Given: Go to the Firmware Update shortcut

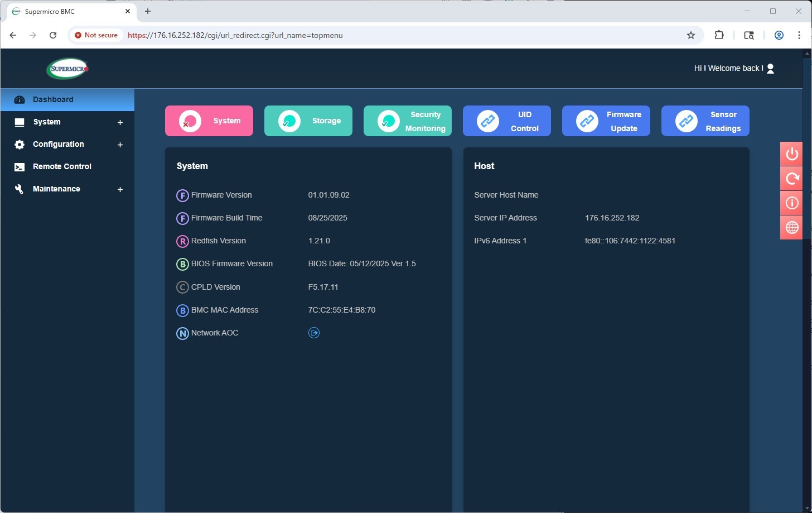Looking at the screenshot, I should [606, 121].
